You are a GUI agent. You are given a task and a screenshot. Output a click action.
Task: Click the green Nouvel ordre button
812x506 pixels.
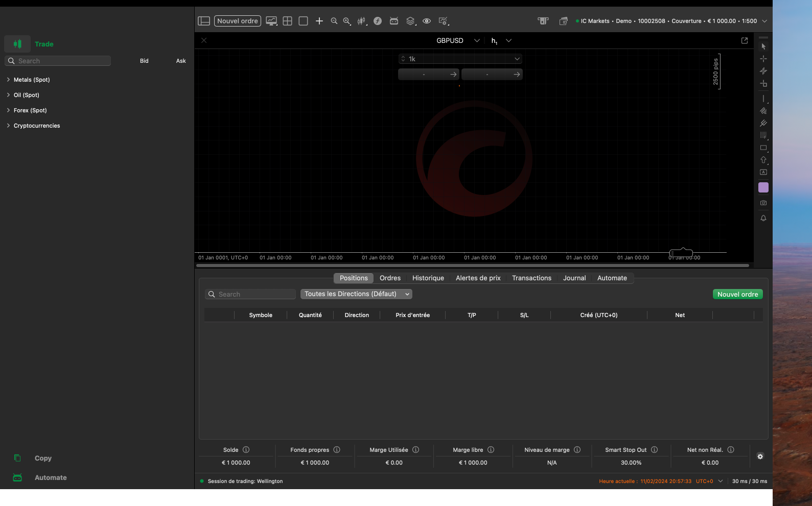738,294
